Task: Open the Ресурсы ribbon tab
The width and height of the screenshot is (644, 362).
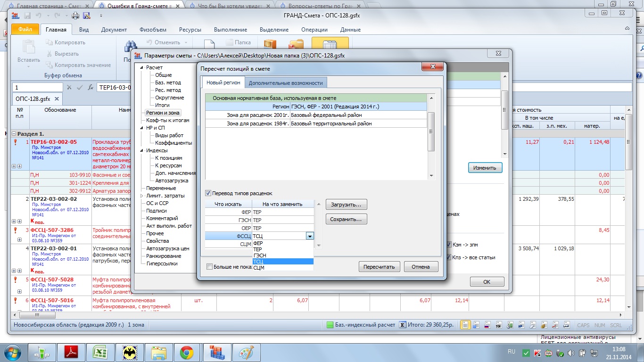Action: tap(190, 30)
